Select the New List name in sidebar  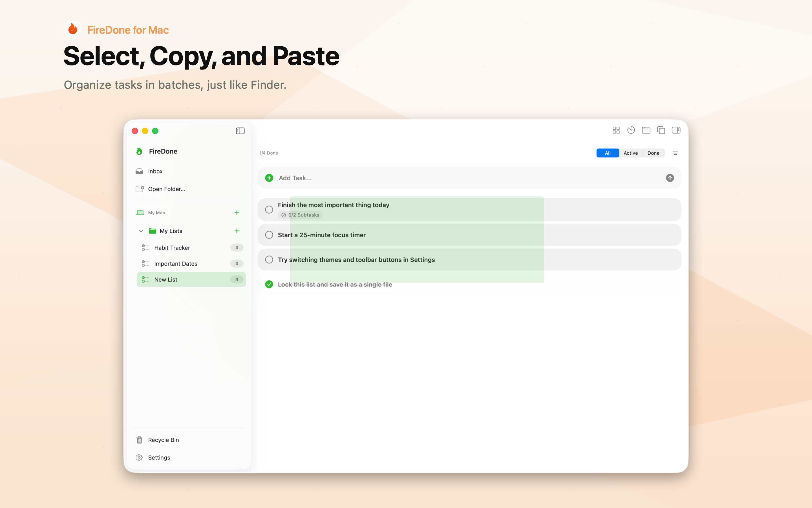[166, 279]
